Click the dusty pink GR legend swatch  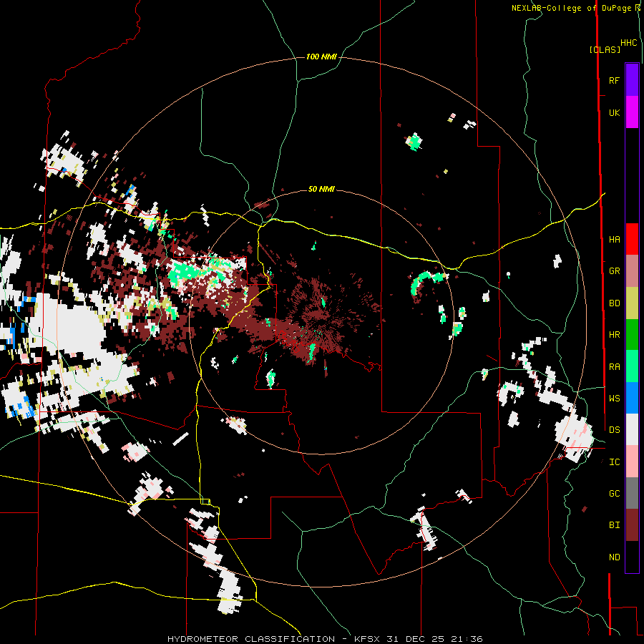tap(632, 271)
